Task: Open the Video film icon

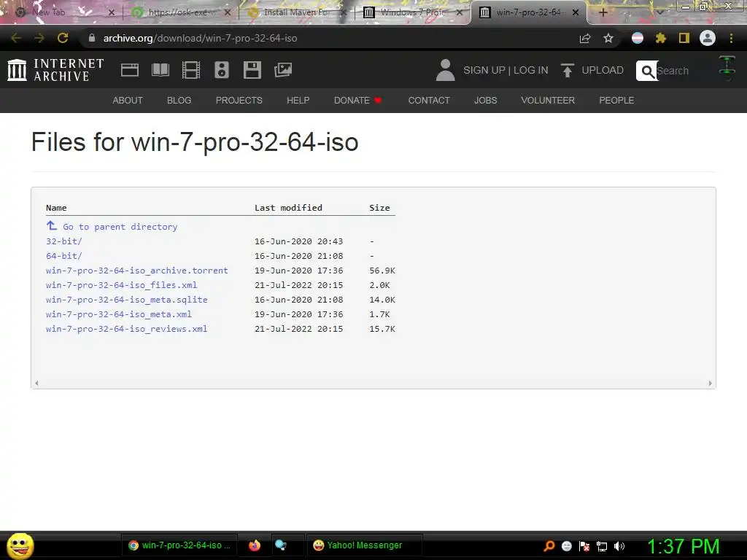Action: [191, 70]
